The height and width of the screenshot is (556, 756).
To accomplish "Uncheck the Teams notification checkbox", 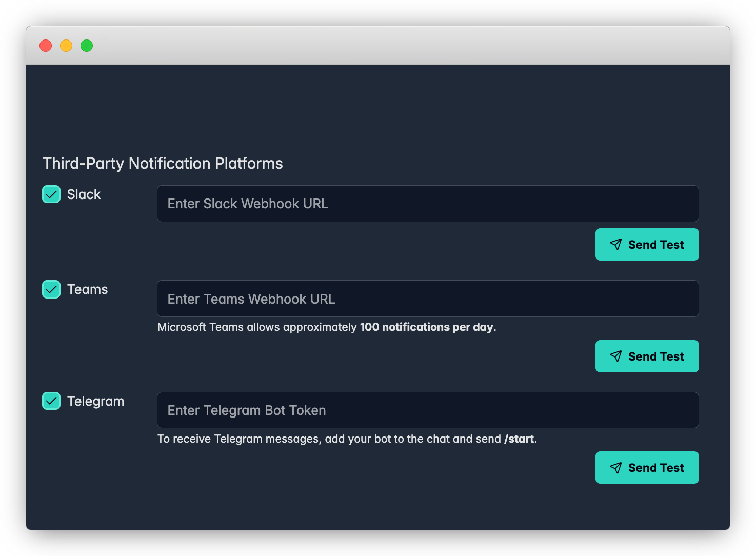I will pos(51,289).
